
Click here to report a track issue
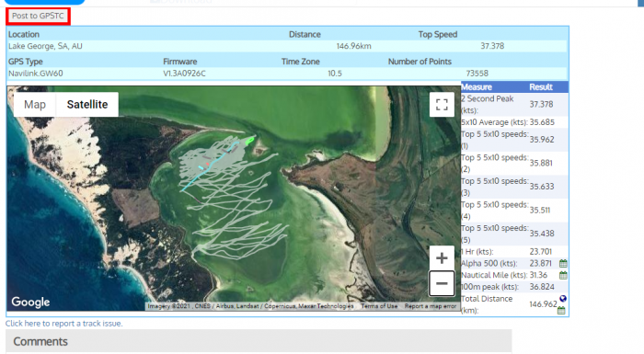64,324
